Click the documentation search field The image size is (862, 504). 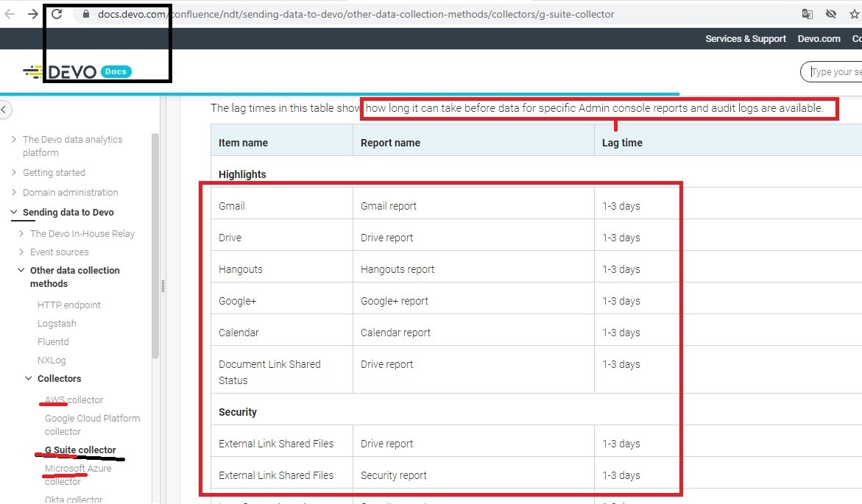pos(833,72)
